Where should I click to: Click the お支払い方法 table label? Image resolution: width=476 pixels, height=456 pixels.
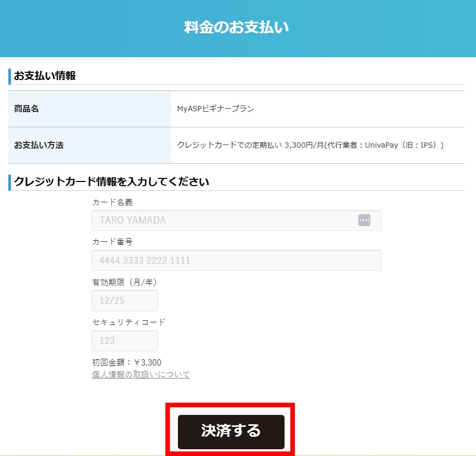39,145
